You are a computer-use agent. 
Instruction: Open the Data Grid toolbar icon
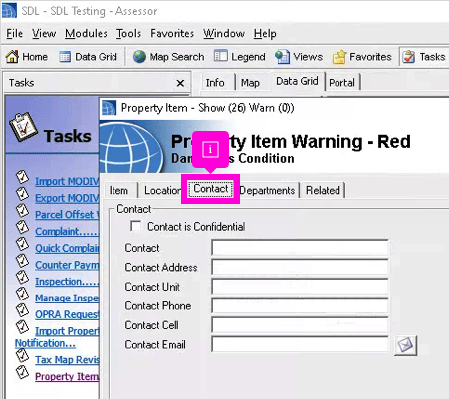point(65,57)
